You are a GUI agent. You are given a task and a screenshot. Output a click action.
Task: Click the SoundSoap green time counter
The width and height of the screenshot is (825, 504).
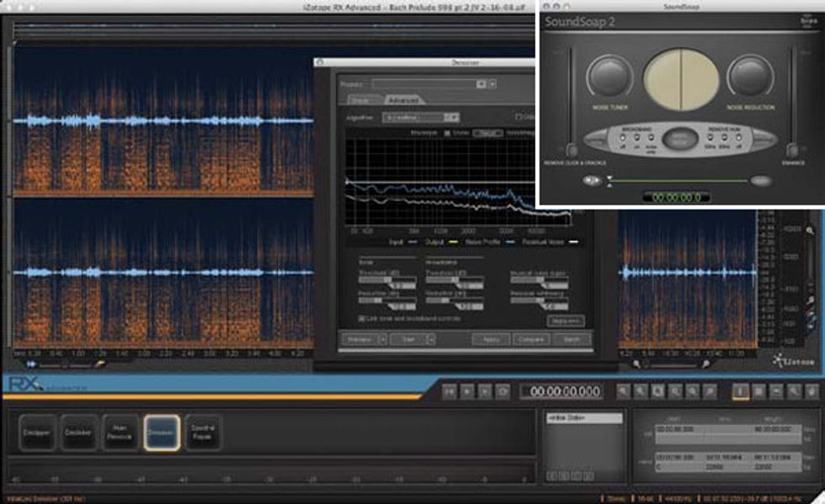[677, 197]
